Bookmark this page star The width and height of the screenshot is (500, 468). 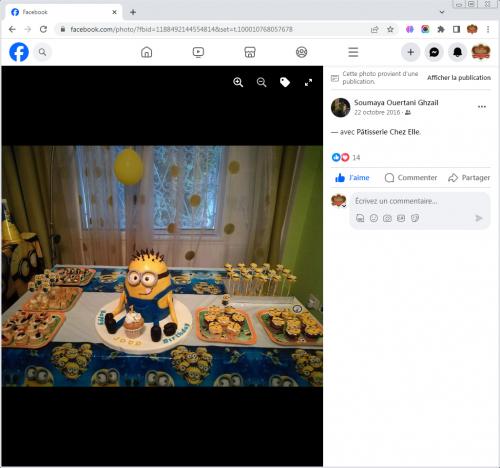(x=390, y=29)
